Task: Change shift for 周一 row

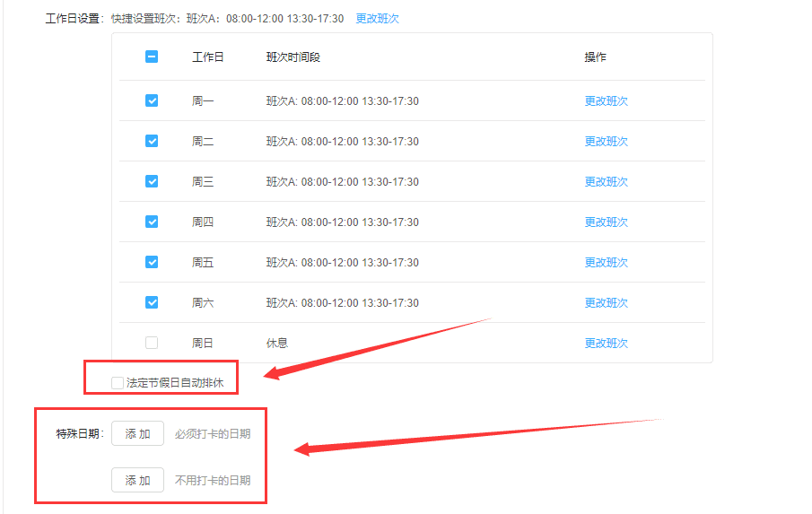Action: pos(607,101)
